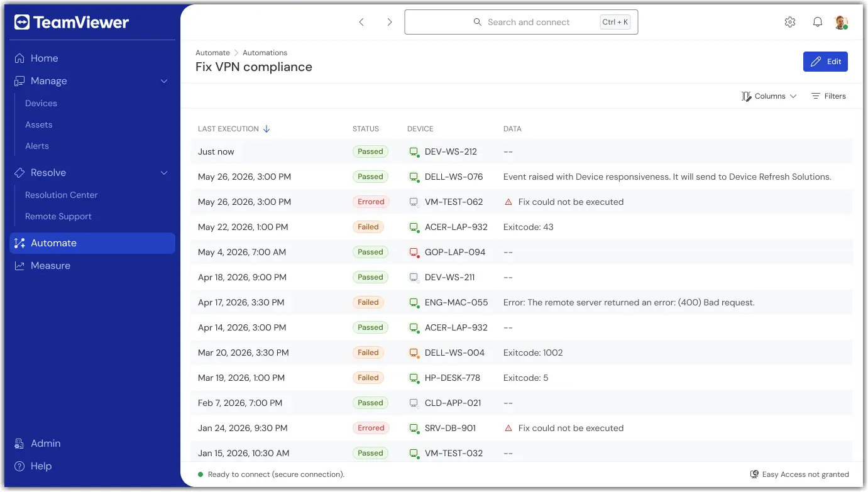Screen dimensions: 868x492
Task: Select Automate in the sidebar
Action: [92, 243]
